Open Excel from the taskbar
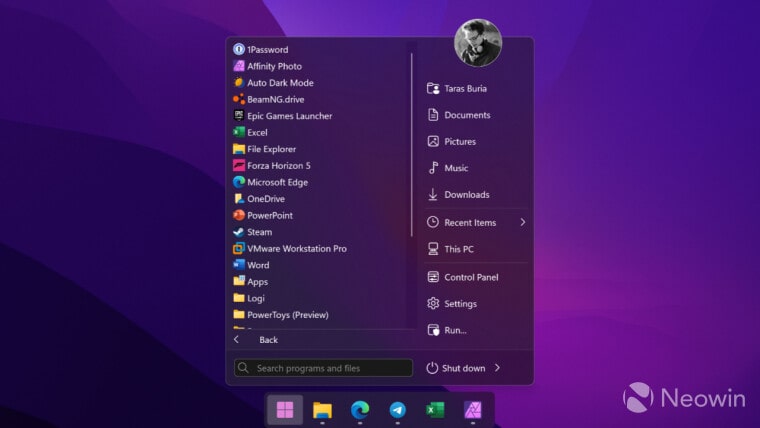Image resolution: width=760 pixels, height=428 pixels. click(435, 410)
